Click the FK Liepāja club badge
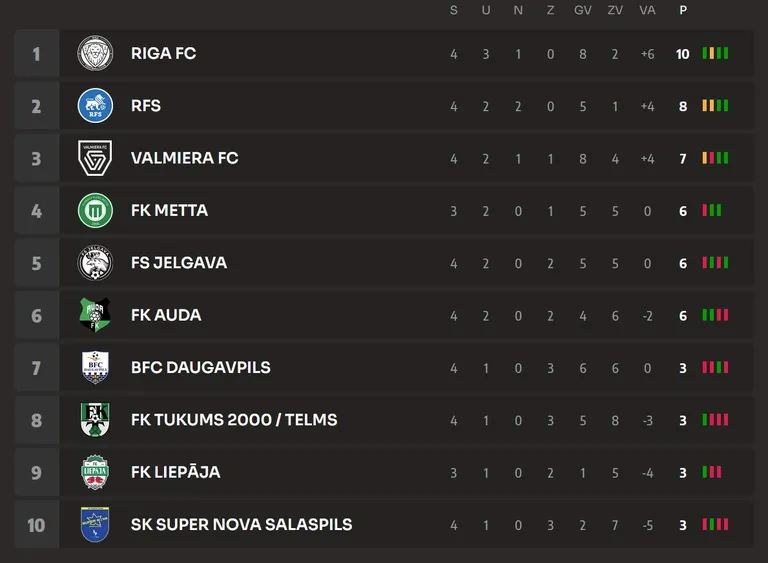The image size is (768, 563). (x=95, y=472)
